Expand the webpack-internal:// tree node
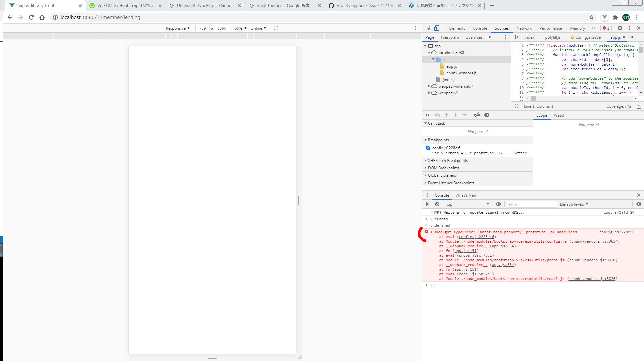Viewport: 644px width, 361px height. click(429, 86)
